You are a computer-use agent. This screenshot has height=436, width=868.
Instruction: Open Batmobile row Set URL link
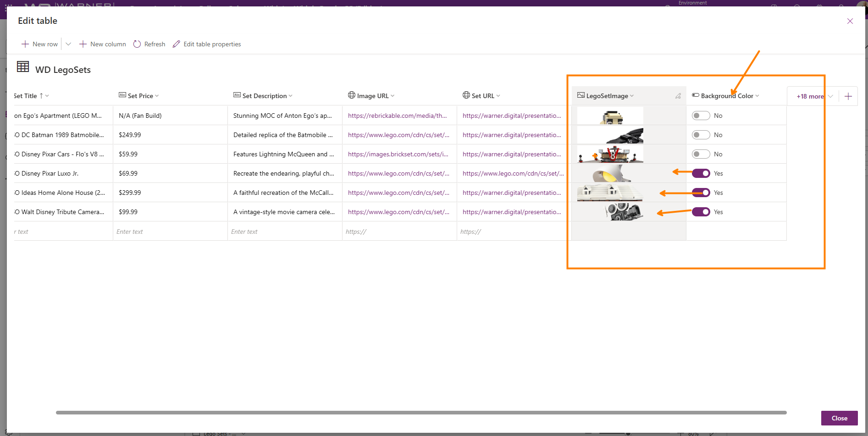point(512,135)
